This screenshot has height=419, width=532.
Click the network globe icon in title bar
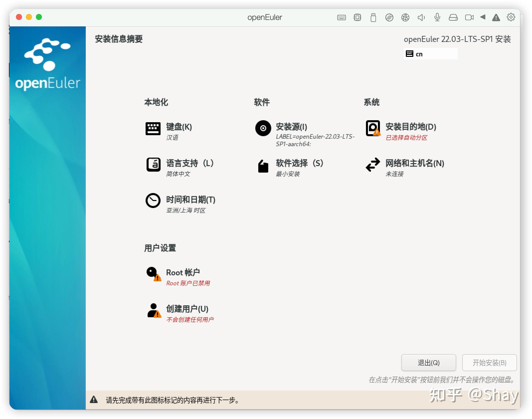[405, 17]
